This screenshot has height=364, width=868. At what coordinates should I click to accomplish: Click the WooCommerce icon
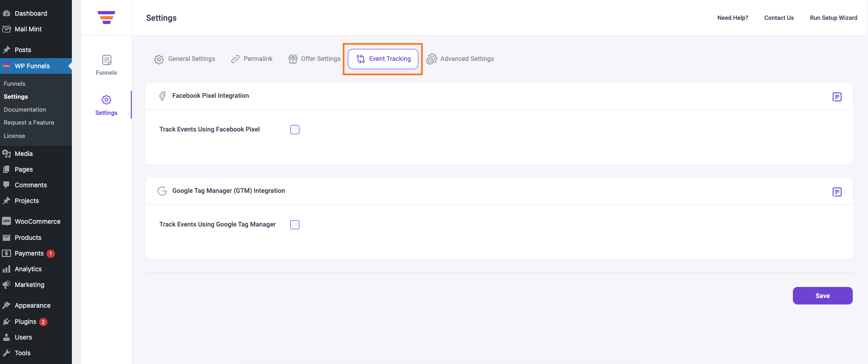coord(6,221)
